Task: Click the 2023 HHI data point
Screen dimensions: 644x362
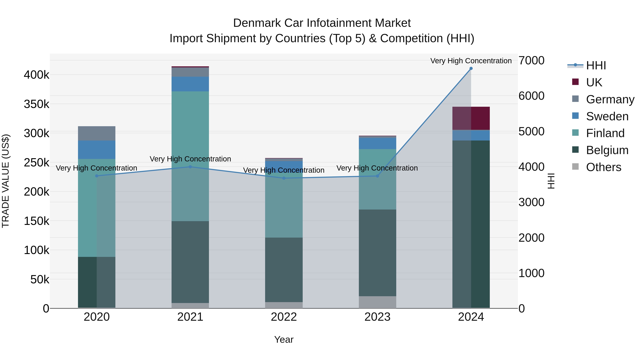Action: pyautogui.click(x=377, y=176)
